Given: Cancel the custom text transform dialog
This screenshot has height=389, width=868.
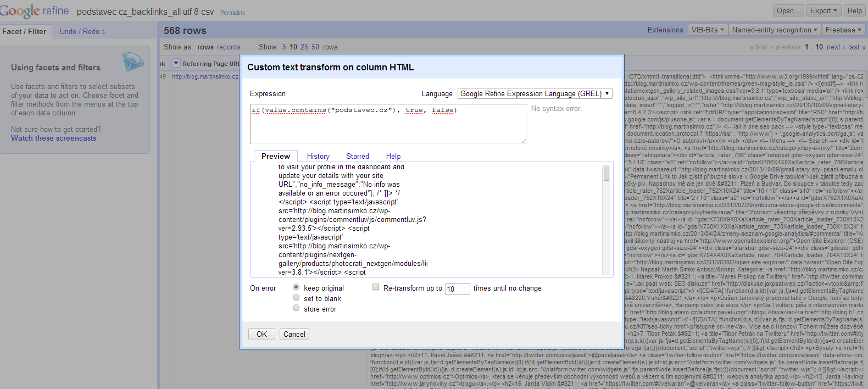Looking at the screenshot, I should pos(294,334).
